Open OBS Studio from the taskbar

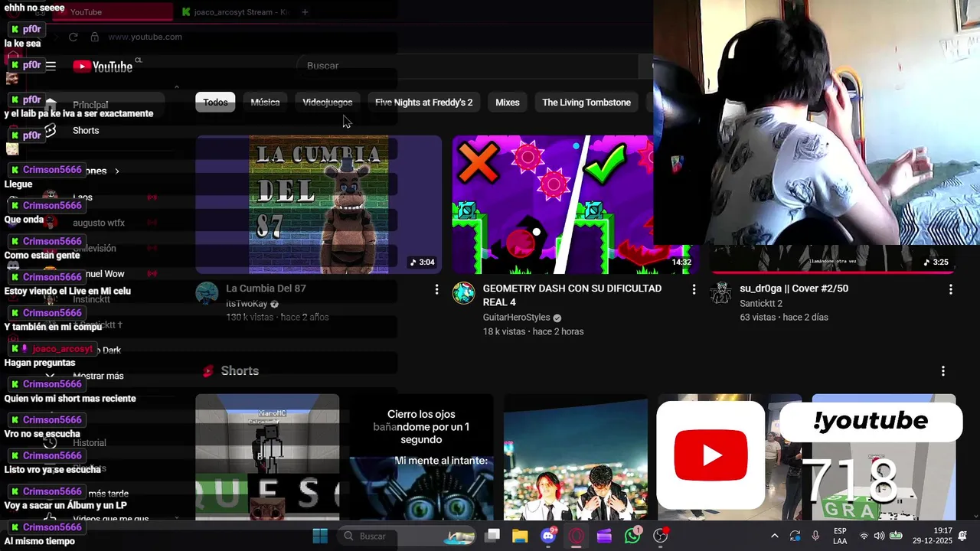660,536
